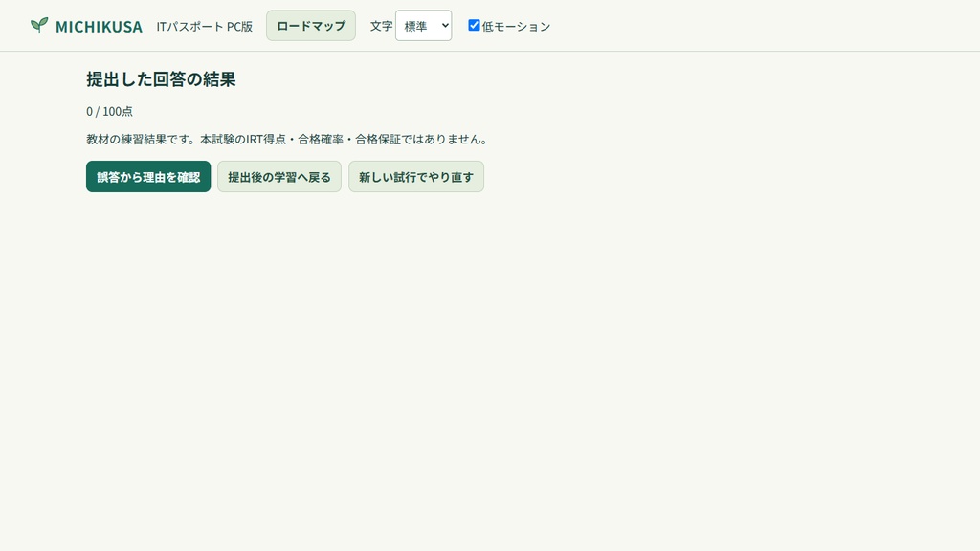This screenshot has width=980, height=551.
Task: Click the ITパスポート PC版 label
Action: (205, 26)
